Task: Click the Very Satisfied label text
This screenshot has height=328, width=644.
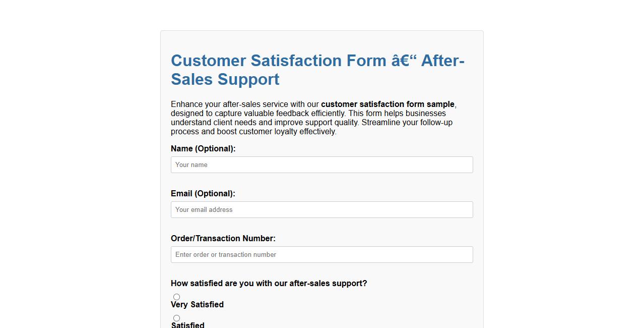Action: [x=197, y=304]
